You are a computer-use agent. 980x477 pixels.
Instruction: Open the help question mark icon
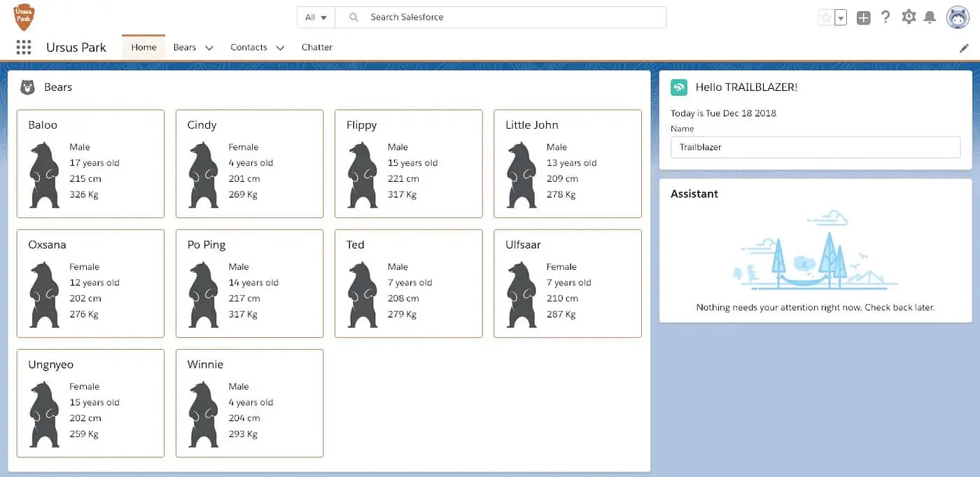[x=885, y=17]
